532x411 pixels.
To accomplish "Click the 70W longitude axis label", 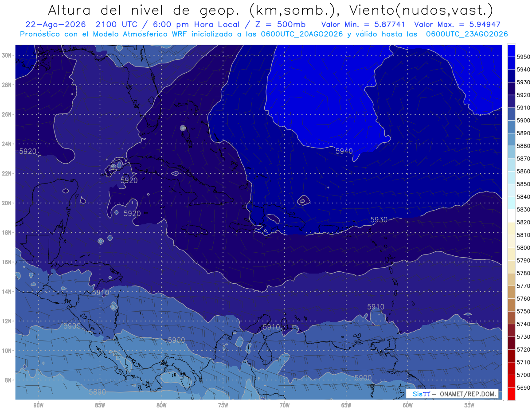I will (x=285, y=405).
